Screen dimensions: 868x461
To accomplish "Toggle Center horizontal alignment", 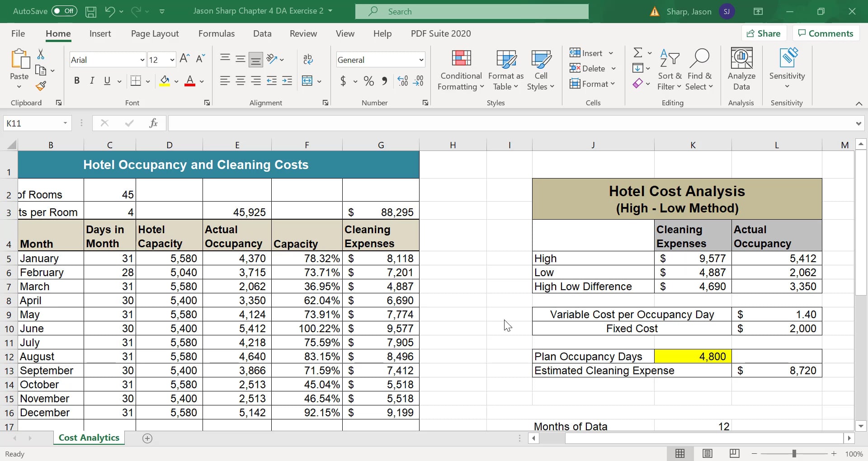I will point(241,81).
